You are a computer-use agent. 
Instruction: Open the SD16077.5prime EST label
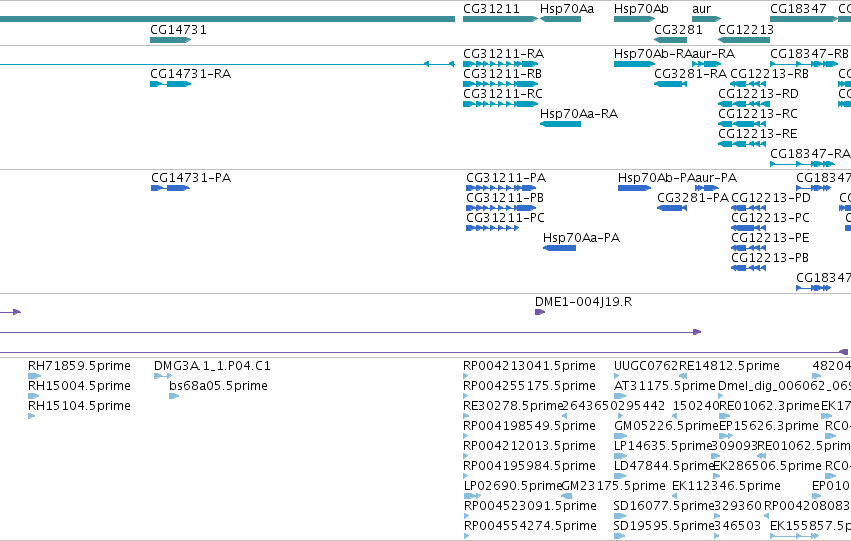664,507
